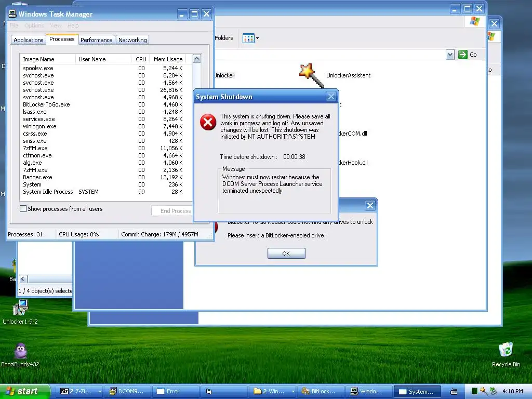Open the Options menu in Task Manager

point(34,25)
